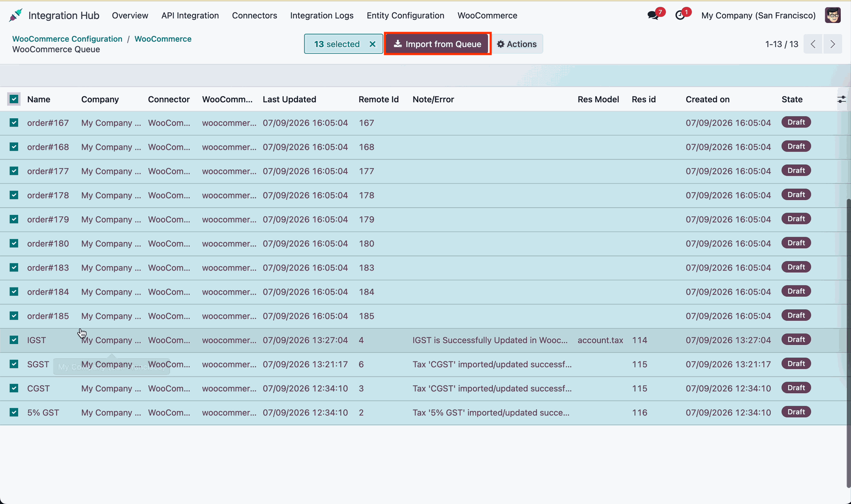The width and height of the screenshot is (851, 504).
Task: Go to next page arrow
Action: 833,44
